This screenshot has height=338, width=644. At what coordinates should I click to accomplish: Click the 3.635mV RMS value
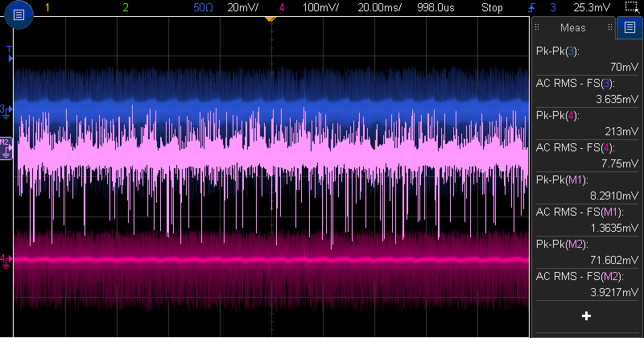[x=617, y=99]
